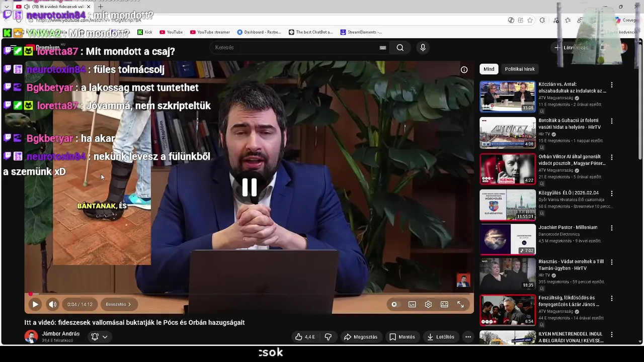
Task: Toggle subtitles in the video player
Action: (x=412, y=304)
